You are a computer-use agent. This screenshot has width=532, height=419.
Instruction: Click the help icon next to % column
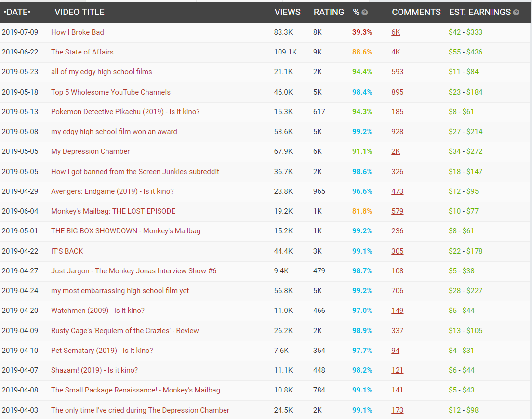[365, 13]
